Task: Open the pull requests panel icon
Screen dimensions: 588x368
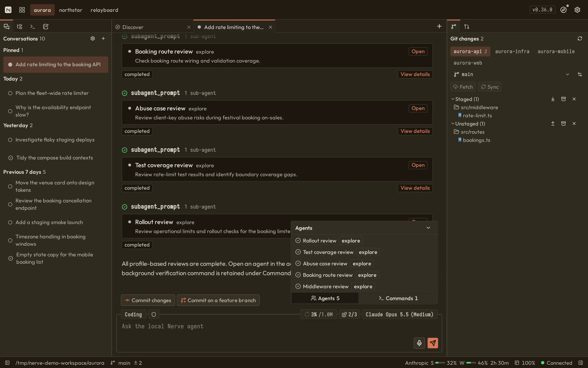Action: tap(467, 27)
